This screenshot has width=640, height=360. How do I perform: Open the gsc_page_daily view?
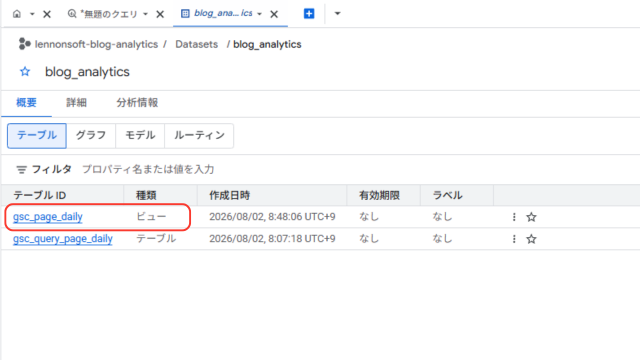[48, 217]
